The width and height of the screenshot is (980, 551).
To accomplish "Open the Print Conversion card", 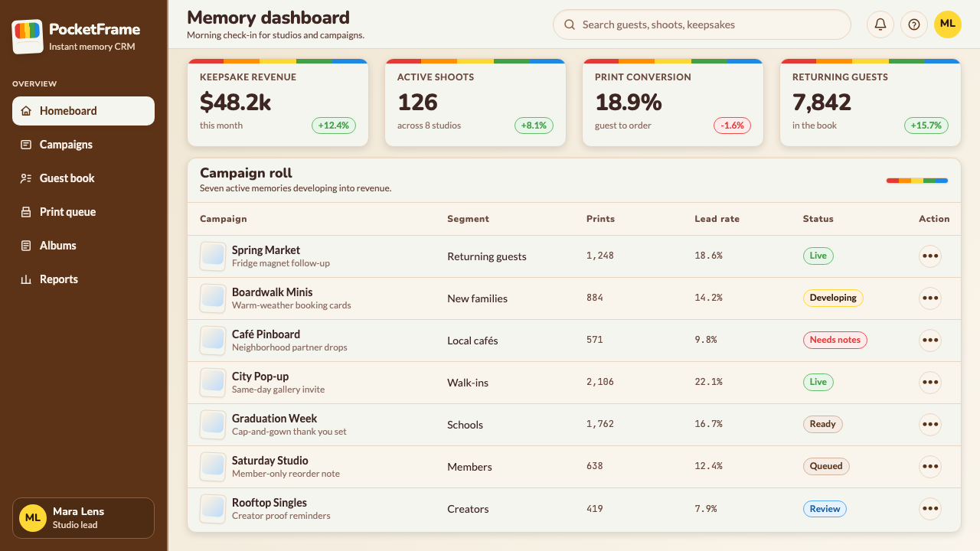I will coord(673,103).
